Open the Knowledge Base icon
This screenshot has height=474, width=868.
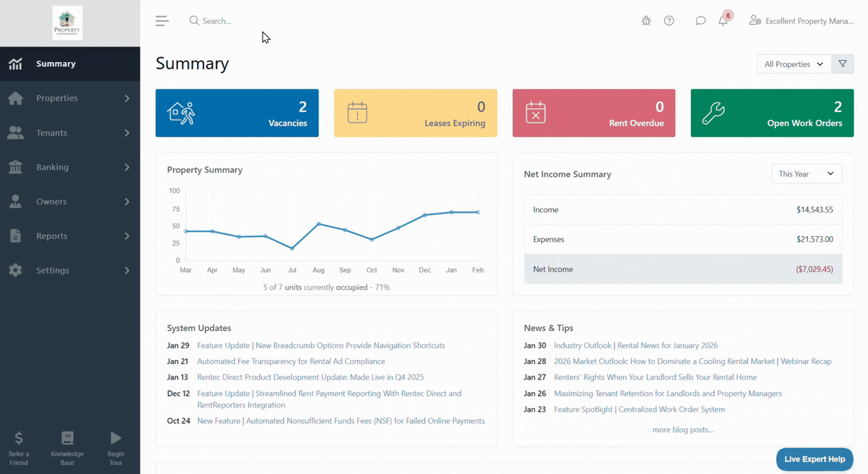point(67,438)
